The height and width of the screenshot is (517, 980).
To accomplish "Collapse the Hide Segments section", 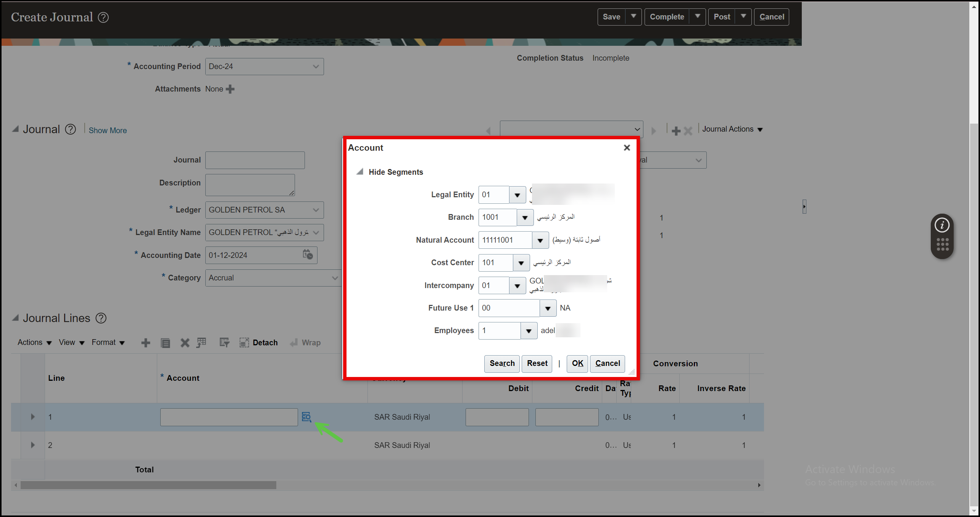I will tap(359, 171).
